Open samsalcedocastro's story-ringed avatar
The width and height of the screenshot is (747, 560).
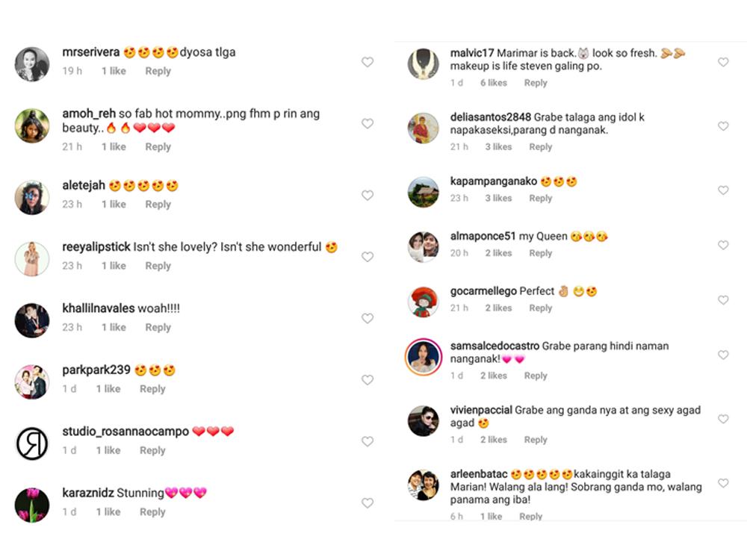click(x=424, y=356)
